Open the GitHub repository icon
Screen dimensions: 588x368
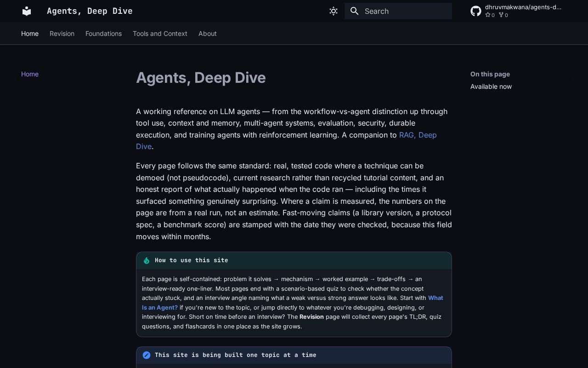coord(476,11)
